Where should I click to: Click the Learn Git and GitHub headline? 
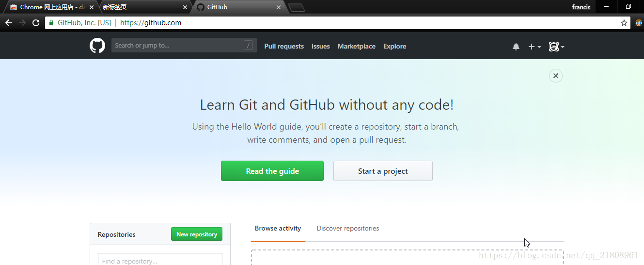tap(327, 105)
